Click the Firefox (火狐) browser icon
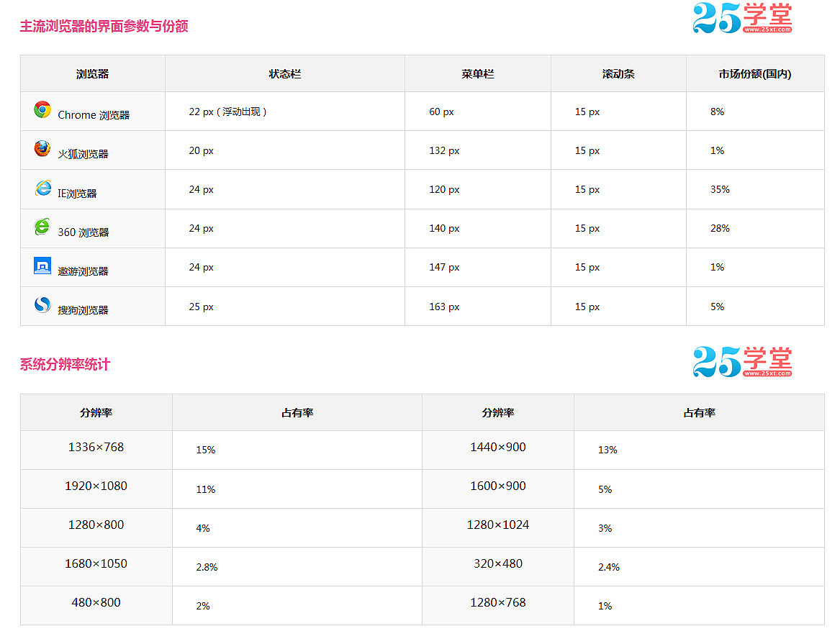This screenshot has height=644, width=840. (42, 149)
